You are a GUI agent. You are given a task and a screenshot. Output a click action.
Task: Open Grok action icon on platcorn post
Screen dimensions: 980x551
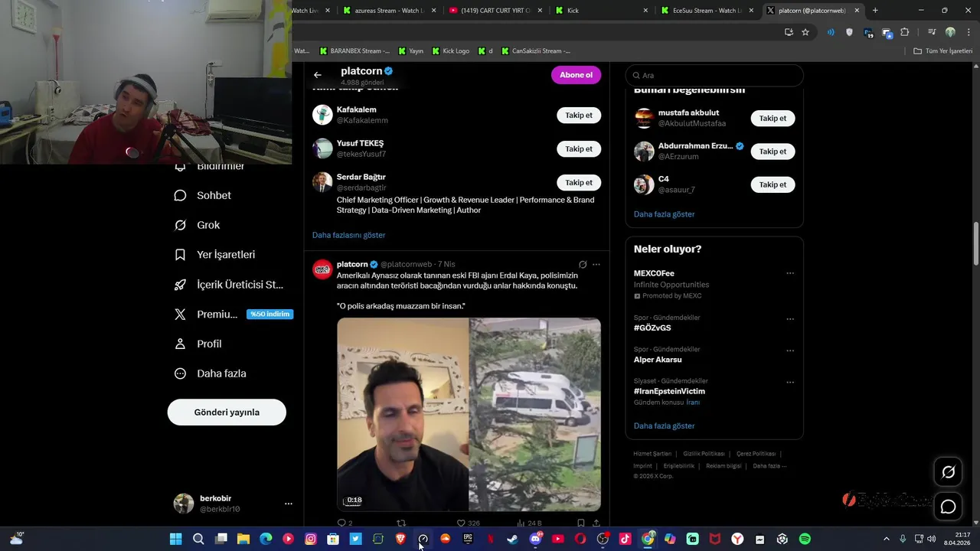click(x=583, y=264)
